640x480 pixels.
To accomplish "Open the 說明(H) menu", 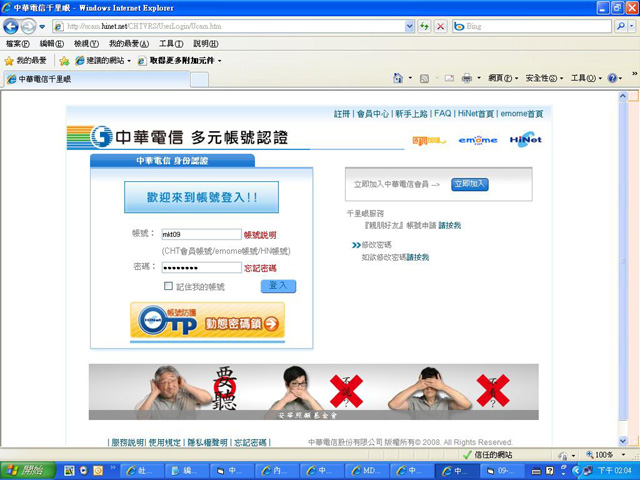I will [205, 43].
